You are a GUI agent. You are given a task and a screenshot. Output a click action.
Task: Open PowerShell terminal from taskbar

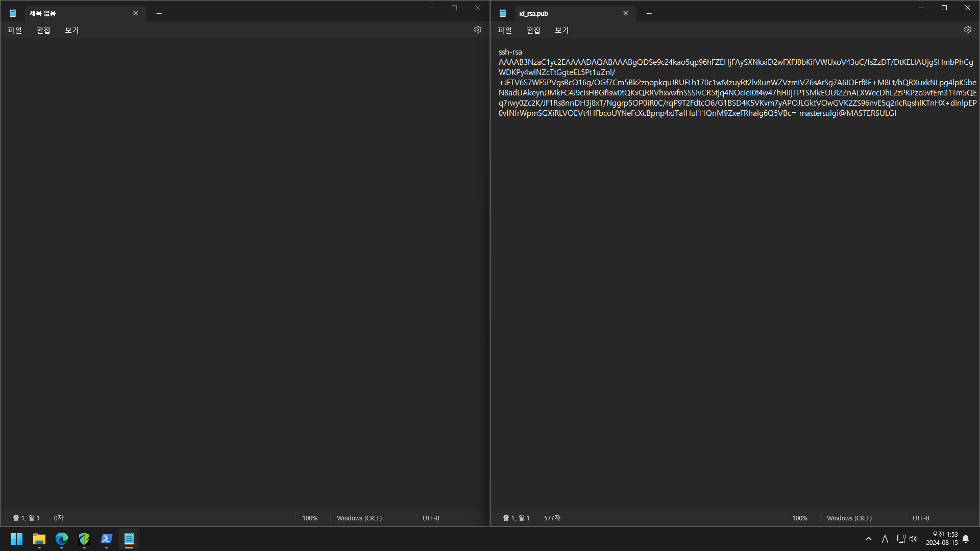tap(107, 539)
